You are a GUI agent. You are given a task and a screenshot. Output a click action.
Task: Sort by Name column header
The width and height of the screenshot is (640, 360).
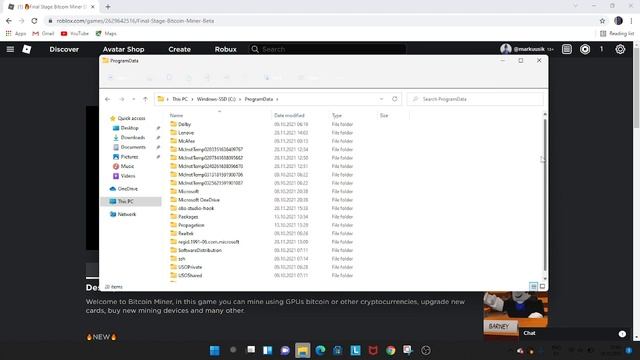pyautogui.click(x=176, y=116)
